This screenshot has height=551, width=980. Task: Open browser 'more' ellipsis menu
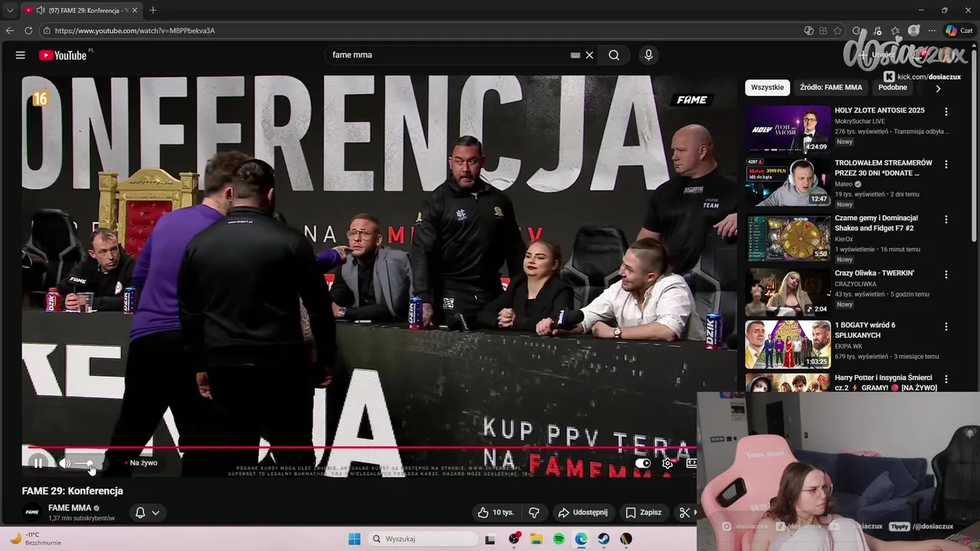tap(932, 31)
